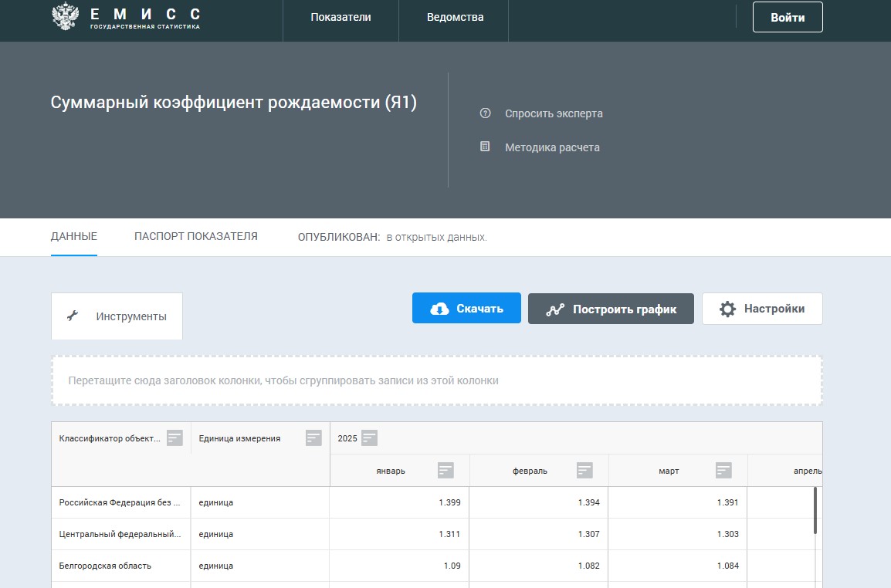Click the wrench icon in Инструменты
Viewport: 891px width, 588px height.
coord(73,316)
